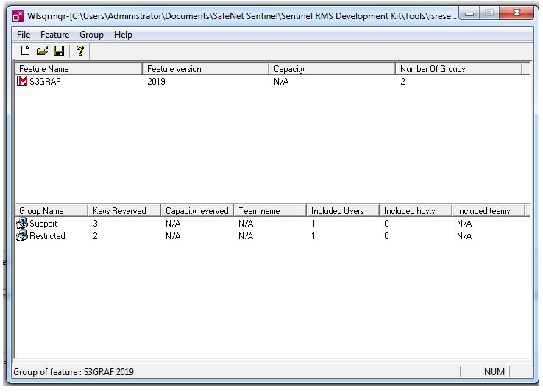Open the File menu

(24, 35)
